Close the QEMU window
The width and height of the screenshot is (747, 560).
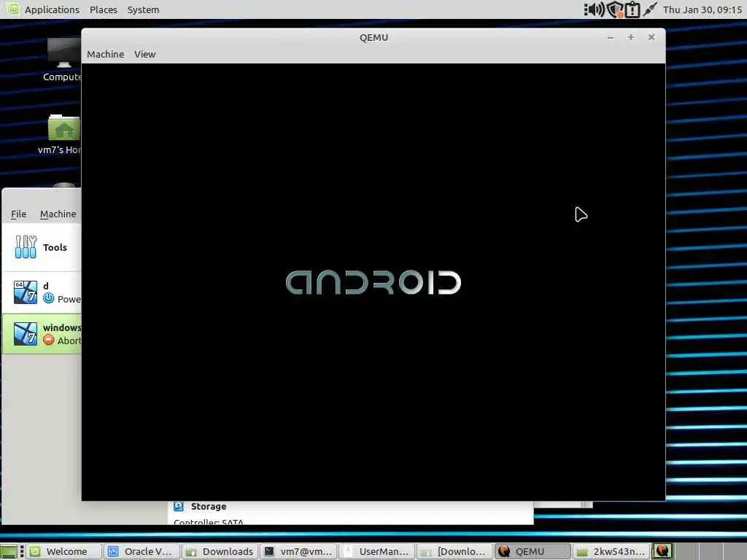click(x=651, y=37)
